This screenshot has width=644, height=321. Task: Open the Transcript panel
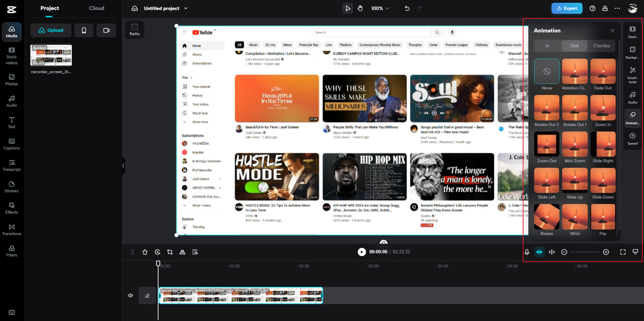click(12, 166)
